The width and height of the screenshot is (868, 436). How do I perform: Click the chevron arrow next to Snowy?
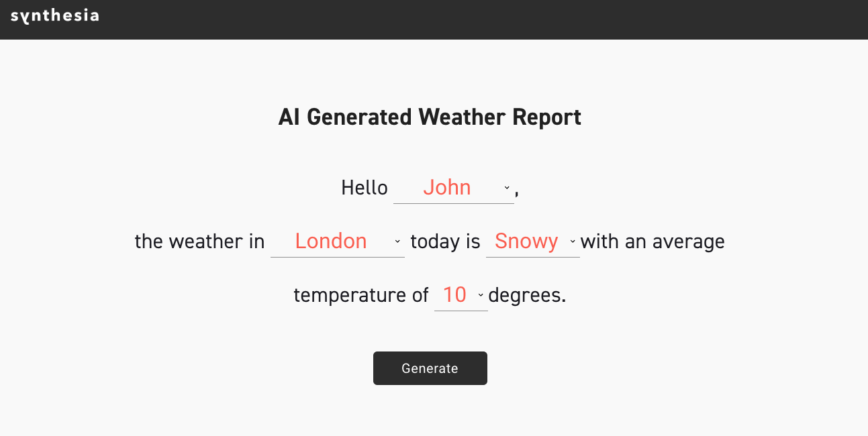[573, 241]
